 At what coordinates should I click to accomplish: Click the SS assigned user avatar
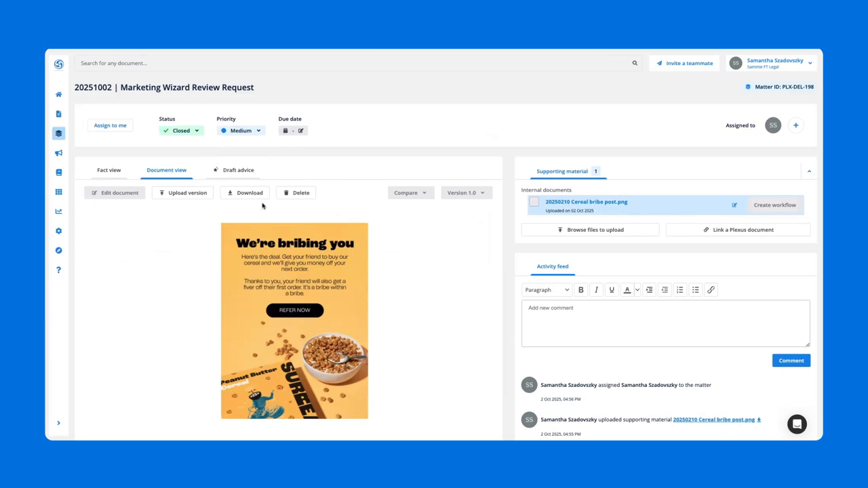tap(773, 125)
